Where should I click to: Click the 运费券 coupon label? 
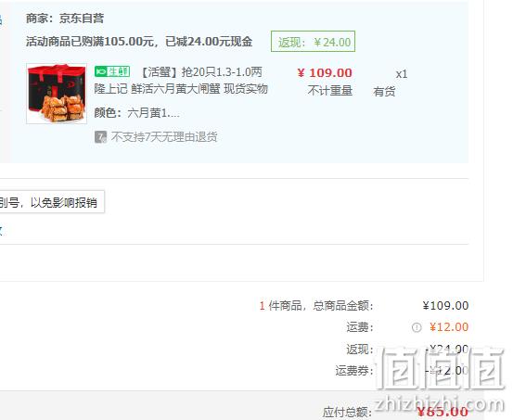click(x=354, y=371)
